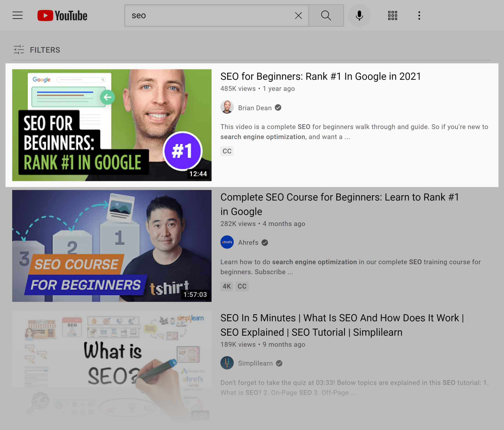The width and height of the screenshot is (504, 430).
Task: Click the YouTube home menu hamburger icon
Action: coord(17,15)
